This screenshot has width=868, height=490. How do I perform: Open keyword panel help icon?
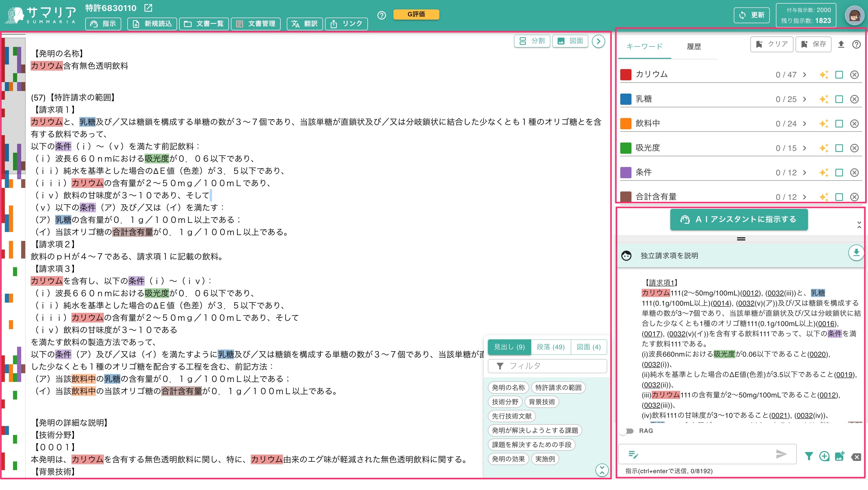click(856, 44)
